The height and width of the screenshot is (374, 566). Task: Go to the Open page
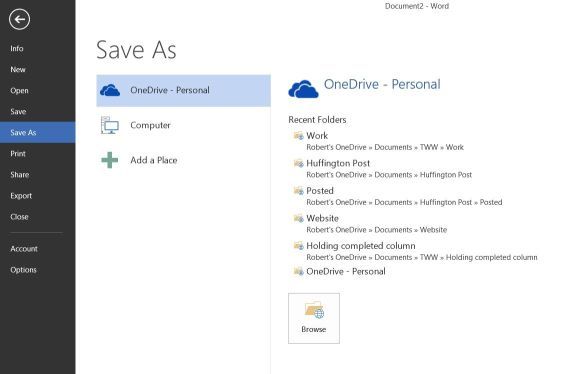(x=19, y=91)
